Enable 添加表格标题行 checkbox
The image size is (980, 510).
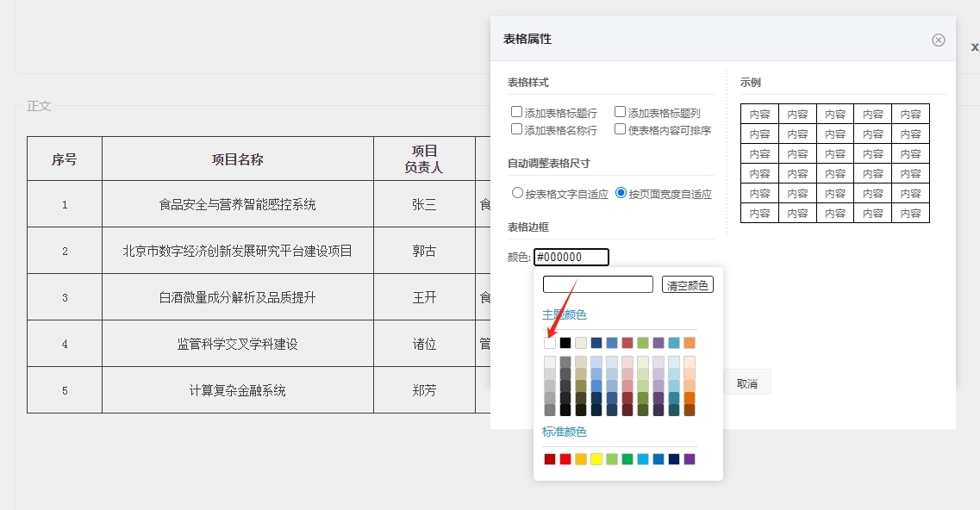click(x=517, y=112)
